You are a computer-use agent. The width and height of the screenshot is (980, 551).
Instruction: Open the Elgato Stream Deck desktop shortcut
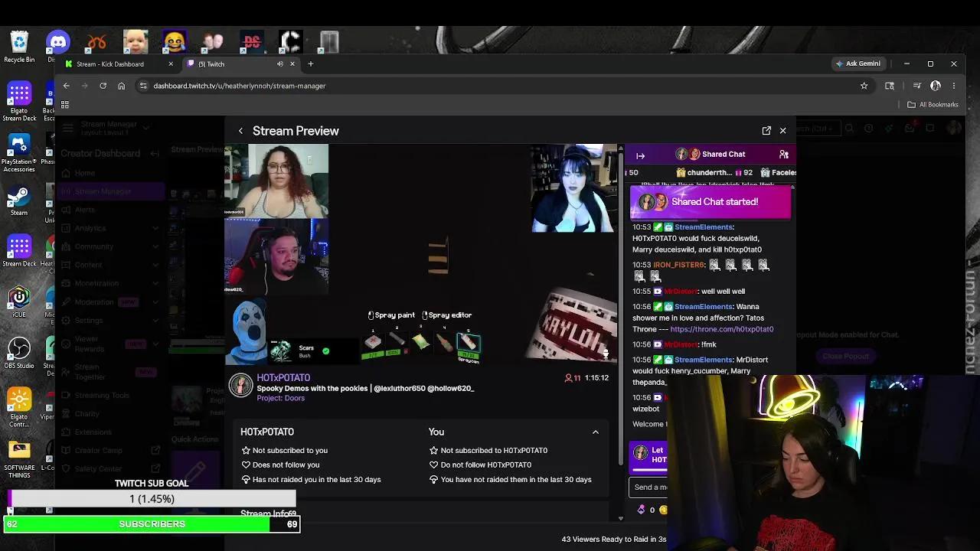click(19, 101)
